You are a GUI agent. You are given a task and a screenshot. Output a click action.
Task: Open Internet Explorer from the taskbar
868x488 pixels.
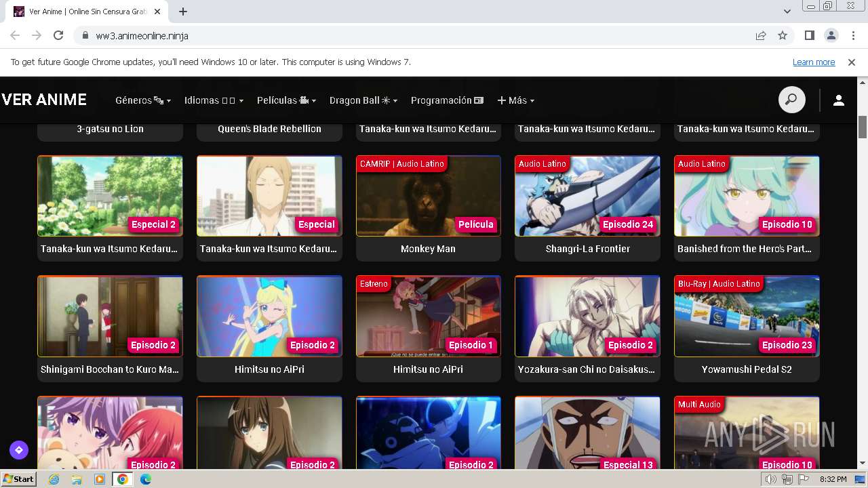(x=54, y=479)
